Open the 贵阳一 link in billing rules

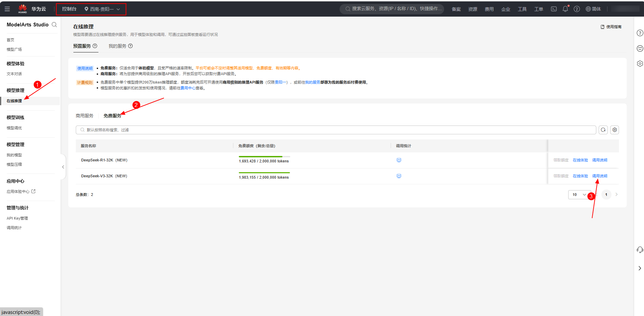[x=280, y=82]
